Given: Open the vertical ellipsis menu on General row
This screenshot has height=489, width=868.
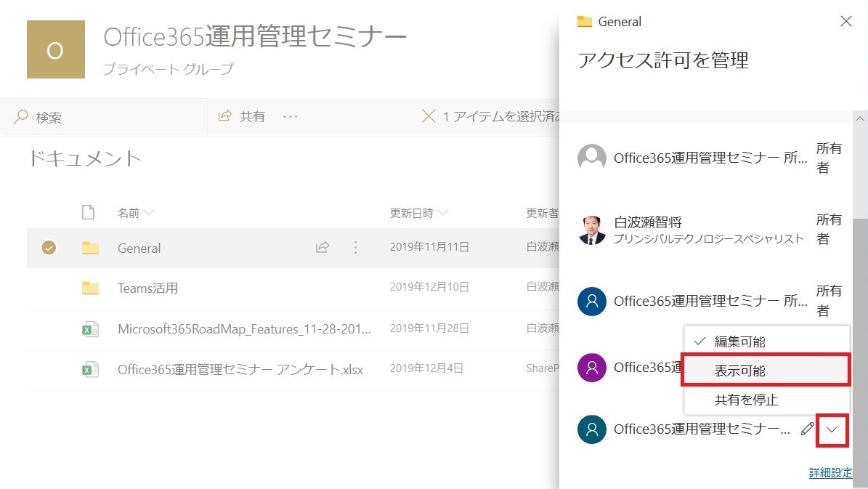Looking at the screenshot, I should [355, 247].
